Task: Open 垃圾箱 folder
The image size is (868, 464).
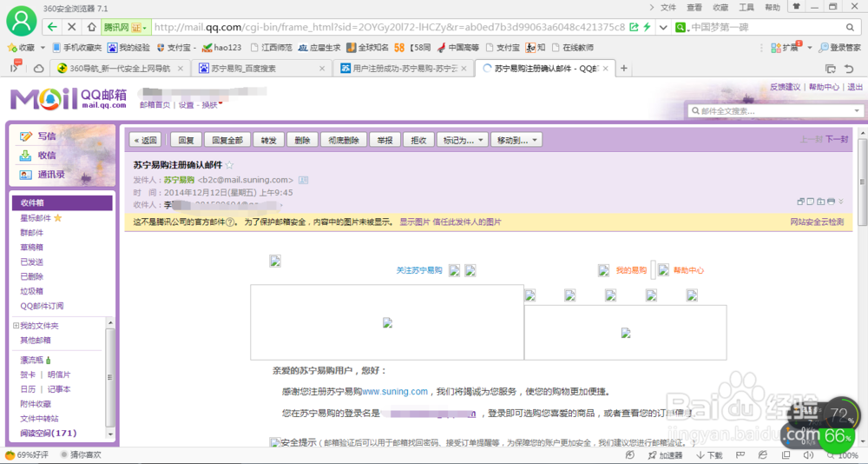Action: [x=31, y=291]
